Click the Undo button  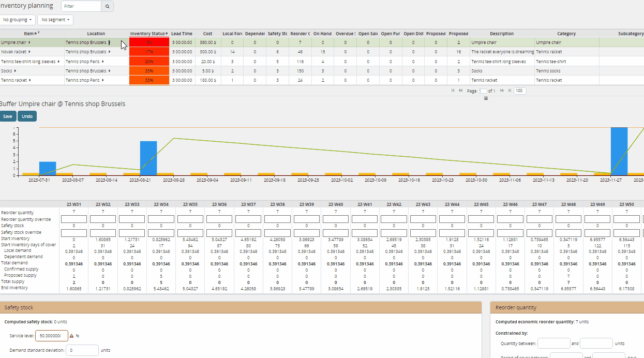[x=27, y=116]
